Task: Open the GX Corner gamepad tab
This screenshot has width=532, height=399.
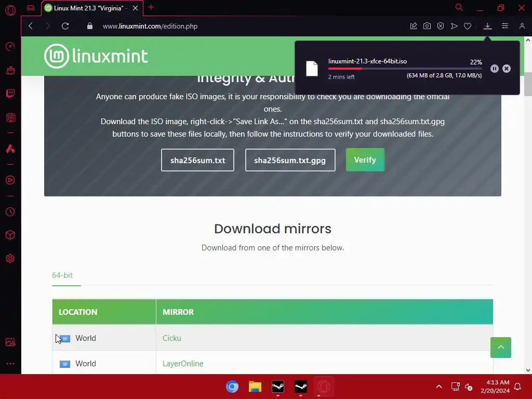Action: [x=31, y=8]
